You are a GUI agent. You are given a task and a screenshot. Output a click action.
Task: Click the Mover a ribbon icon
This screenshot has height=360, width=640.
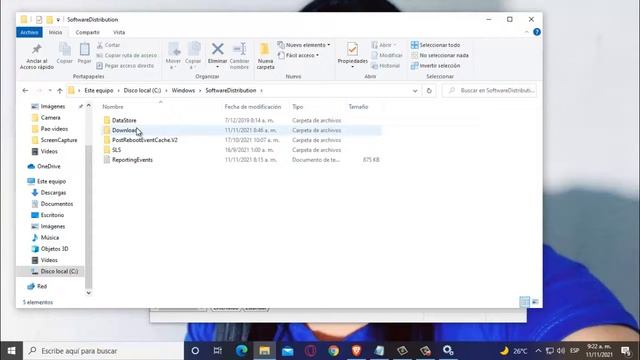pyautogui.click(x=173, y=56)
